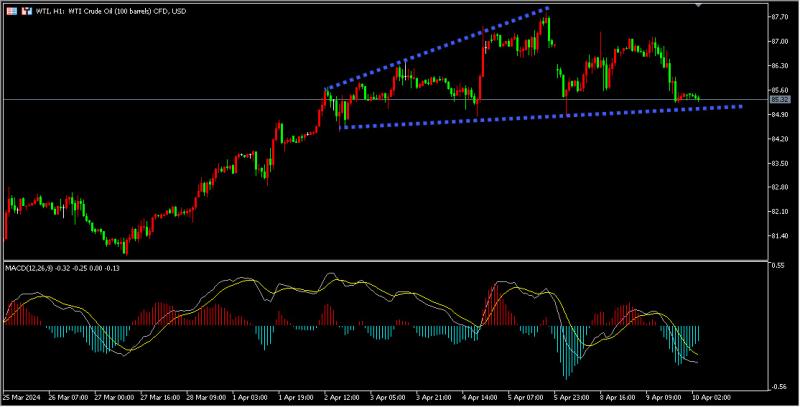The image size is (800, 407).
Task: Click the 86.30 price scale label
Action: click(x=780, y=66)
